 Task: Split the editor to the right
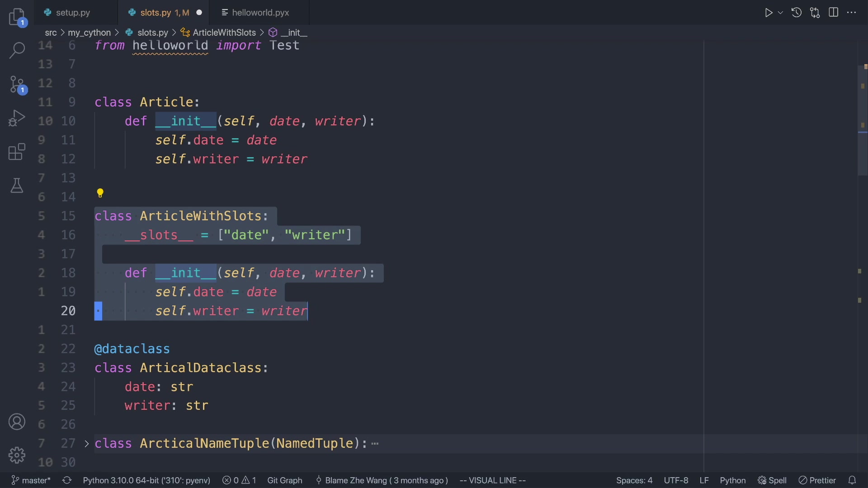[x=833, y=12]
